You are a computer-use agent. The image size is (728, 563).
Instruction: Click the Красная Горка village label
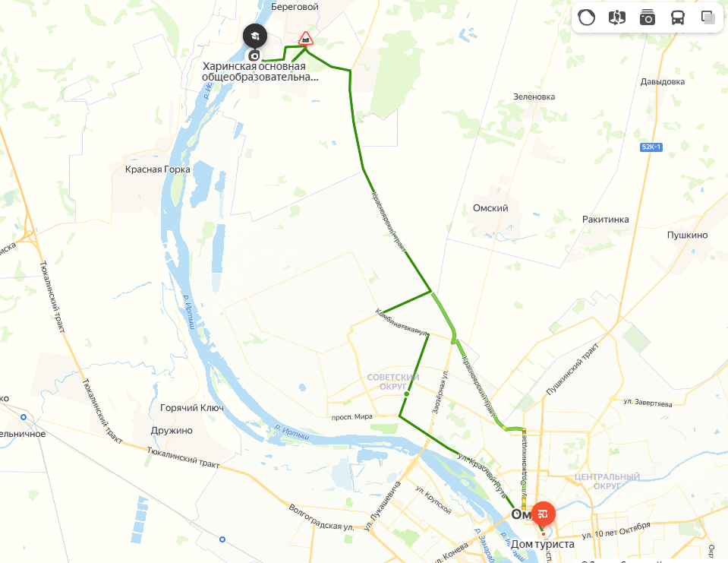(x=157, y=169)
